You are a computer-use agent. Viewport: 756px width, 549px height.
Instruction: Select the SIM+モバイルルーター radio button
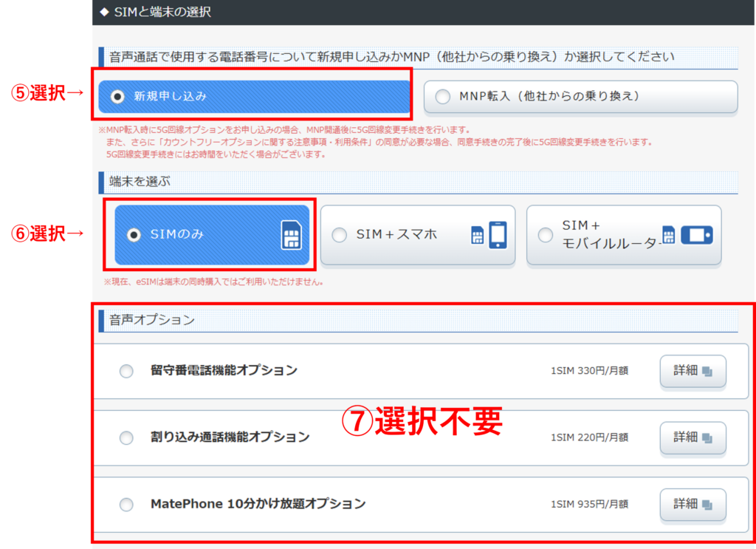[x=545, y=235]
